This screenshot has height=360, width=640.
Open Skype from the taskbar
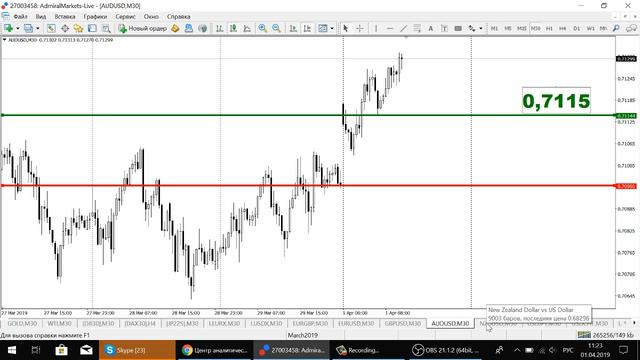[137, 350]
